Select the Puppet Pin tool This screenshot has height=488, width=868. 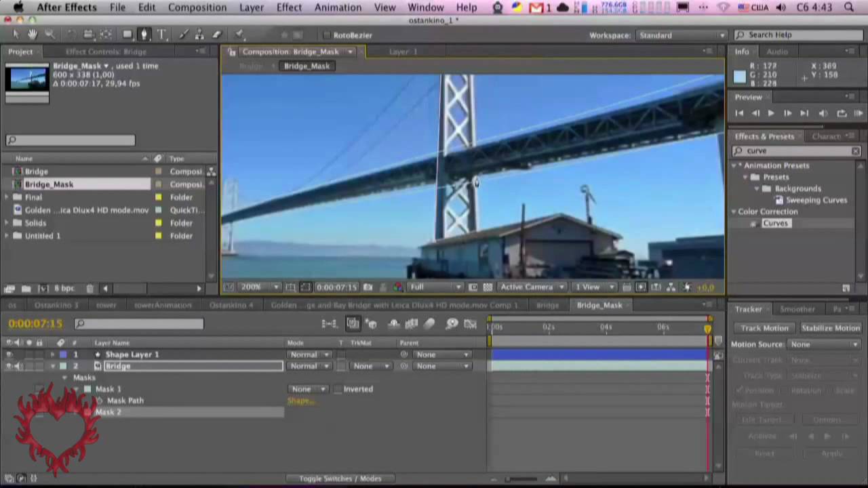coord(239,35)
